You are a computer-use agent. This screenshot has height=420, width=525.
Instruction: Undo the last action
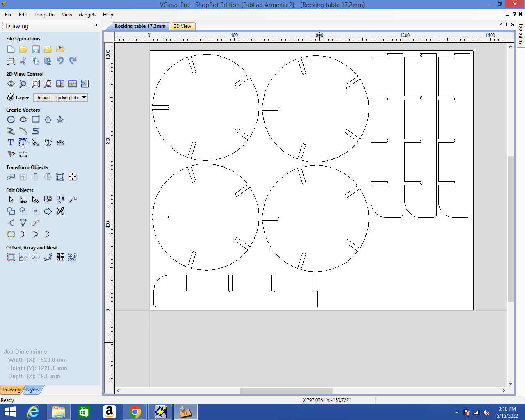click(60, 61)
